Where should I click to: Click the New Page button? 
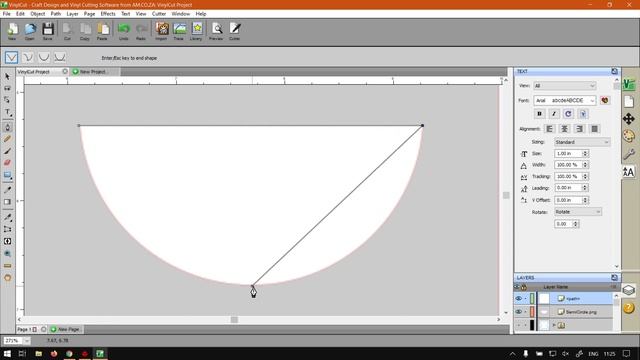tap(65, 329)
